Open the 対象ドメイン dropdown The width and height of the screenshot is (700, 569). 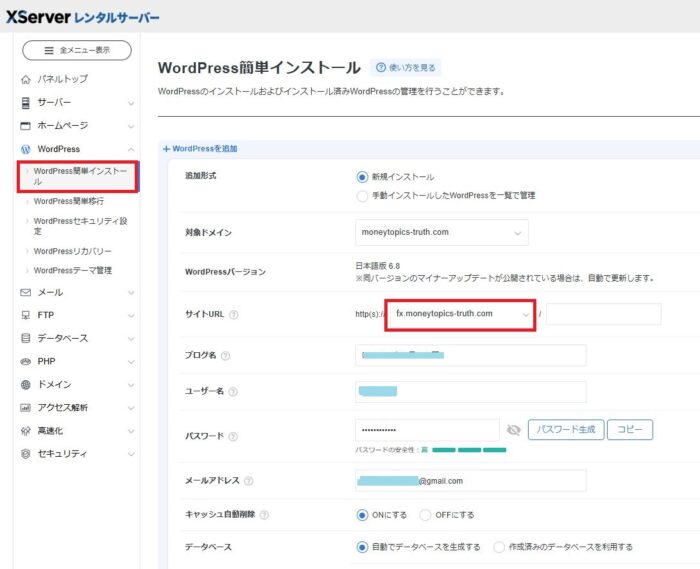point(441,232)
